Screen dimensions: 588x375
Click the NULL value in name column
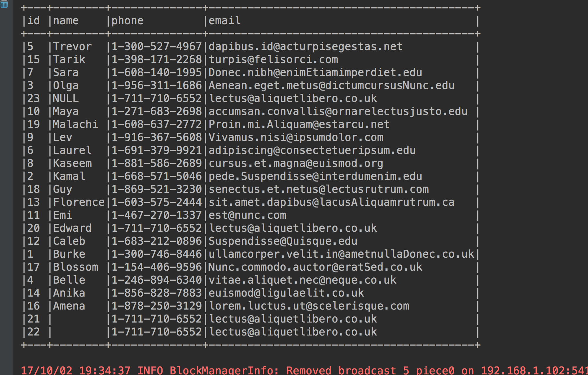[x=66, y=98]
